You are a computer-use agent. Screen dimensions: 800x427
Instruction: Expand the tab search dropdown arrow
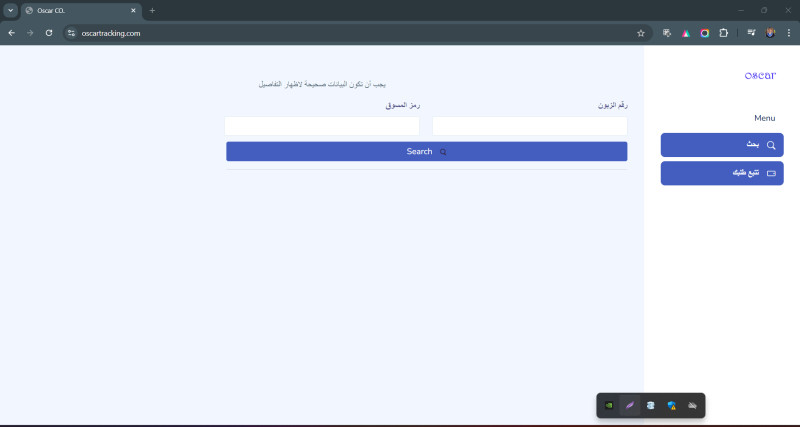[10, 10]
